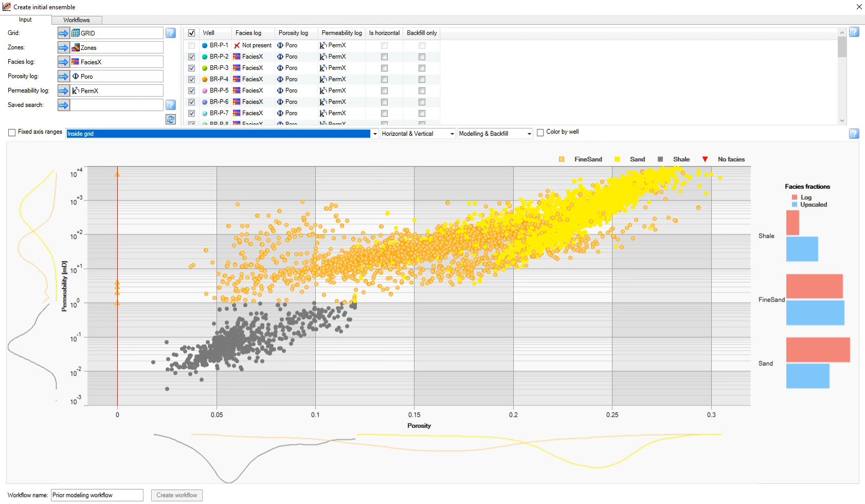Screen dimensions: 865x504
Task: Uncheck the BR-P-3 well checkbox
Action: pyautogui.click(x=191, y=68)
